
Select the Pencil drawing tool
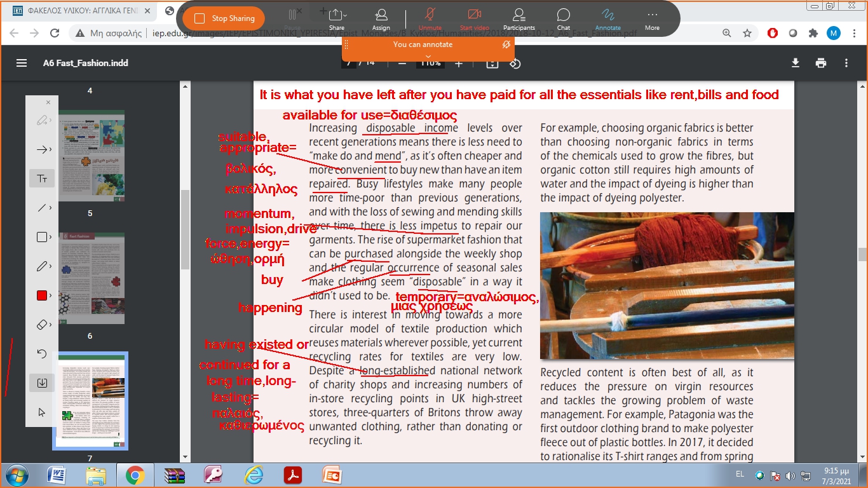[x=42, y=266]
